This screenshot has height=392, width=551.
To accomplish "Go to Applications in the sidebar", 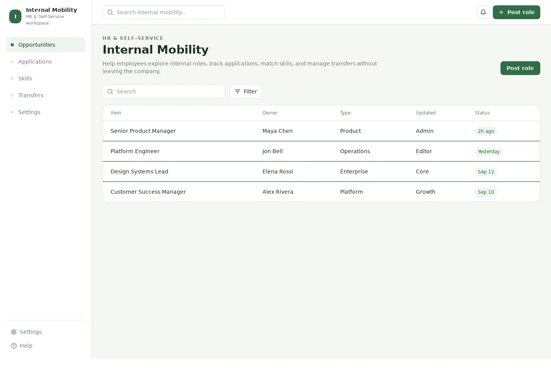I will pos(46,62).
